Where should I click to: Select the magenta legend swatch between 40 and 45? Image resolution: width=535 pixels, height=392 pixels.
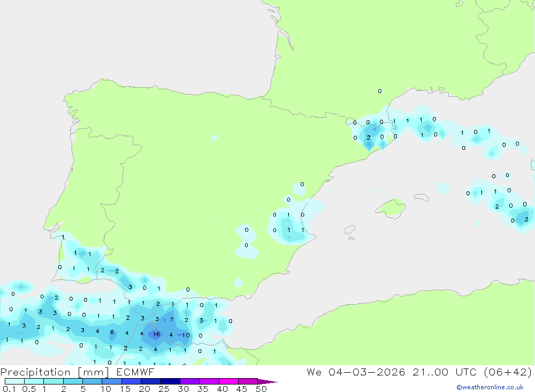coord(228,381)
